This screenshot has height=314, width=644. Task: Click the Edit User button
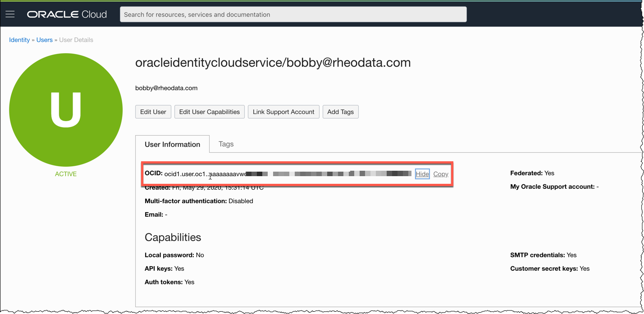[153, 111]
